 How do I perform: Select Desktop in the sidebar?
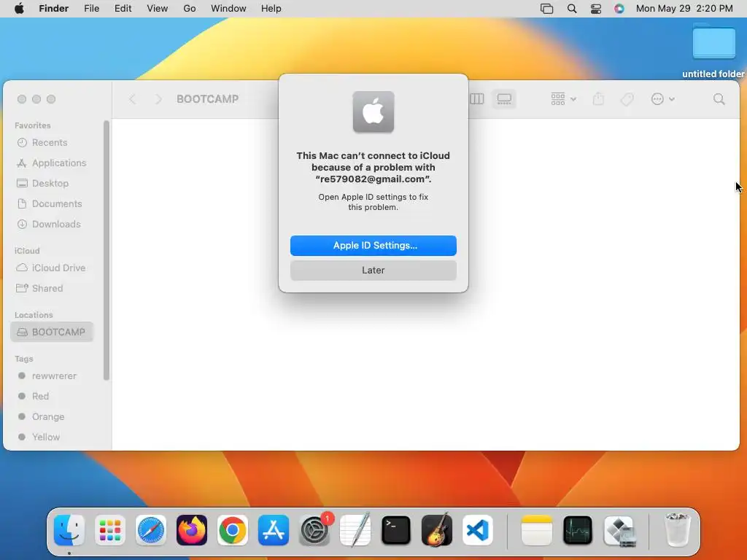tap(52, 183)
